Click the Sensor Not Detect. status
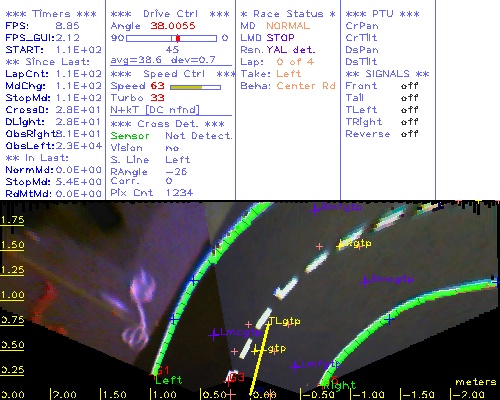The image size is (500, 400). [172, 136]
